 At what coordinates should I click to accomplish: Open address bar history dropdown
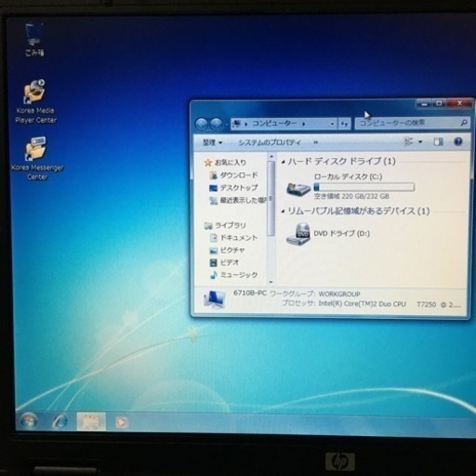pyautogui.click(x=332, y=124)
